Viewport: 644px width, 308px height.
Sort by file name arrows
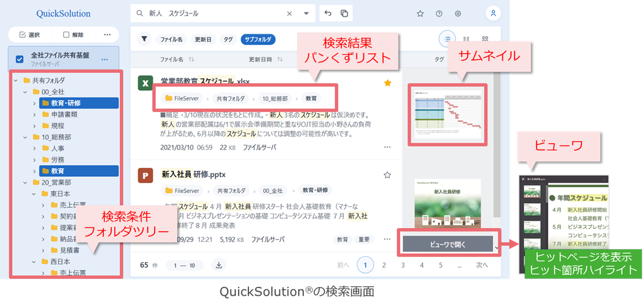tap(191, 60)
